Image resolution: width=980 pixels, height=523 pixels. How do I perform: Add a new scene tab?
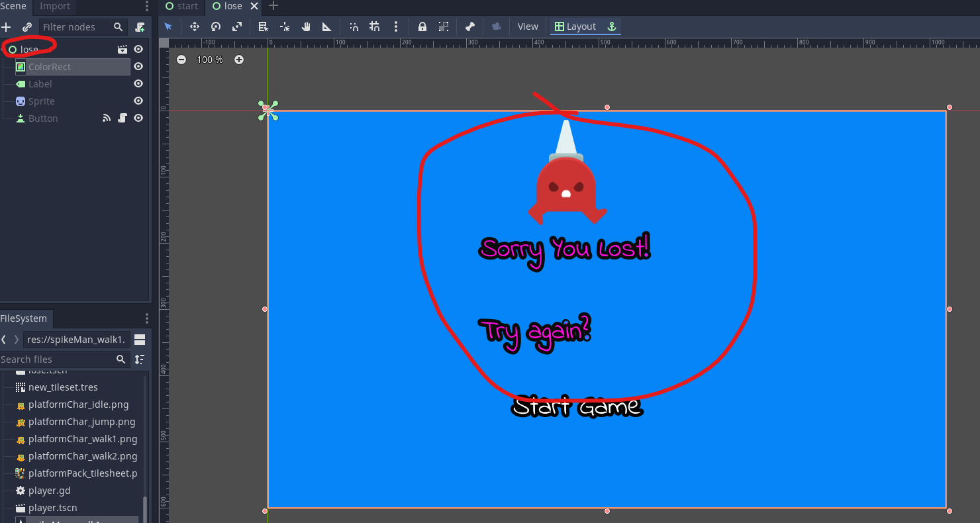pyautogui.click(x=273, y=6)
